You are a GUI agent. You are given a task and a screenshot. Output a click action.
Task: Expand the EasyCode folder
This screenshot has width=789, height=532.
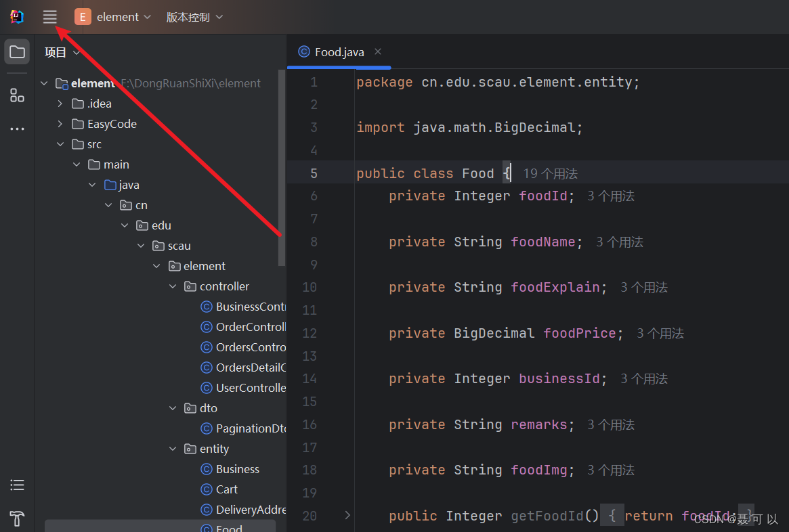click(60, 124)
